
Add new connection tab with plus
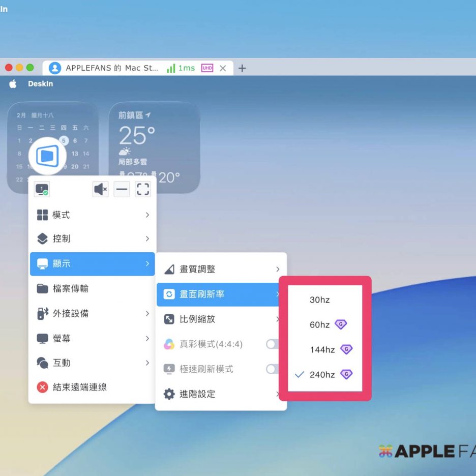point(242,68)
